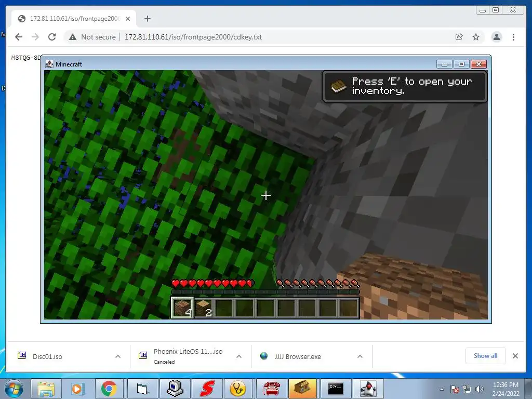Click the Phoenix LiteOS 11 iso download item

(188, 356)
